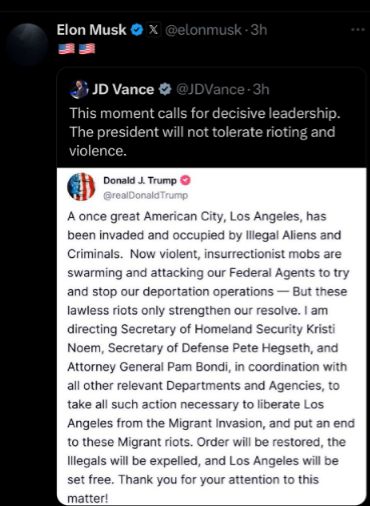Open Elon Musk's dark profile avatar
370x506 pixels.
28,44
